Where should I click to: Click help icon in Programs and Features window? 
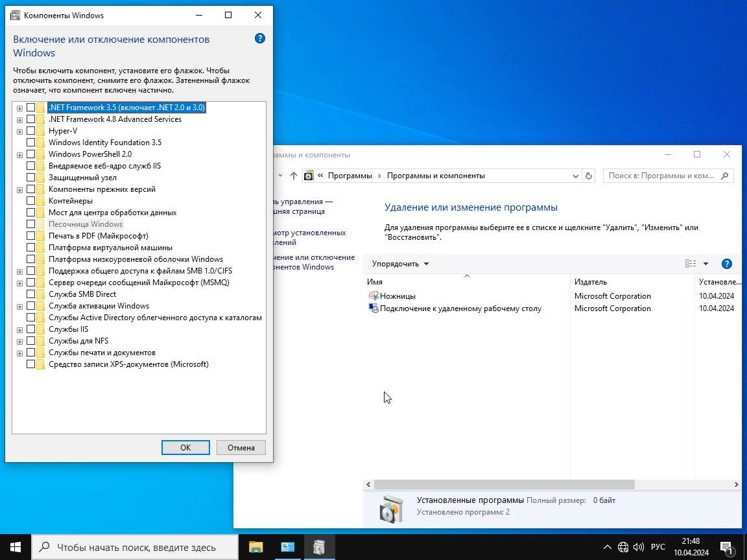click(x=726, y=264)
